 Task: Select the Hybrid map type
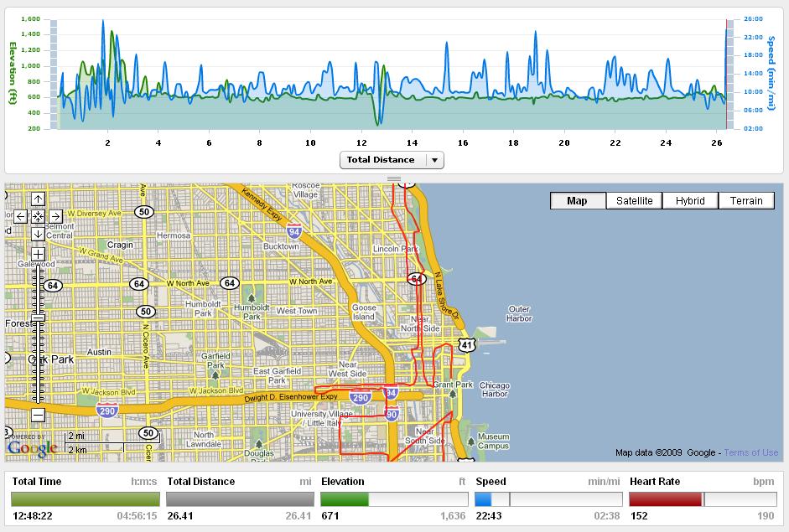coord(690,201)
